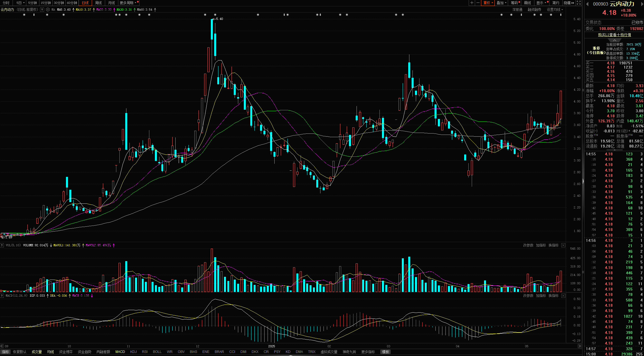Click the 指标 button on bottom bar
Image resolution: width=644 pixels, height=356 pixels.
(x=5, y=352)
